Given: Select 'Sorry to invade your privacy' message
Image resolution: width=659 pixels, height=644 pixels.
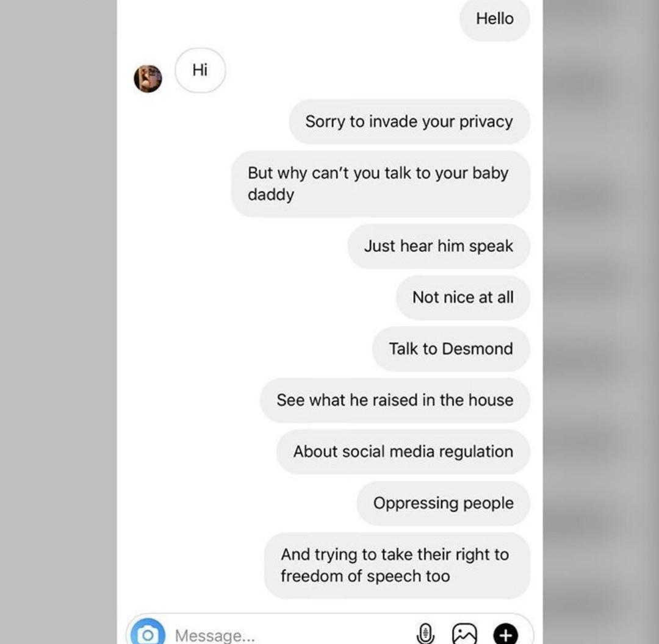Looking at the screenshot, I should point(409,122).
